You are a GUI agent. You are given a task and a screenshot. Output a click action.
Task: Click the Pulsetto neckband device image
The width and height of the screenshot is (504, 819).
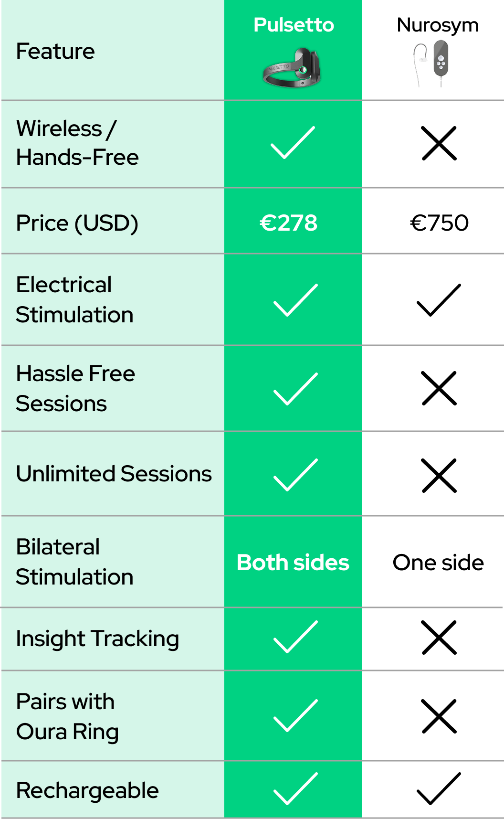click(x=292, y=68)
